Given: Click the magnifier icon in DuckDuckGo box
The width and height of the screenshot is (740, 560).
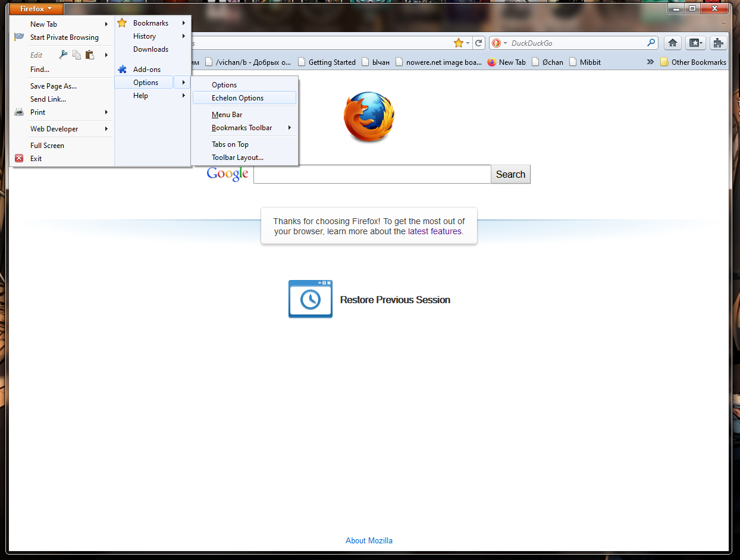Looking at the screenshot, I should pyautogui.click(x=651, y=43).
